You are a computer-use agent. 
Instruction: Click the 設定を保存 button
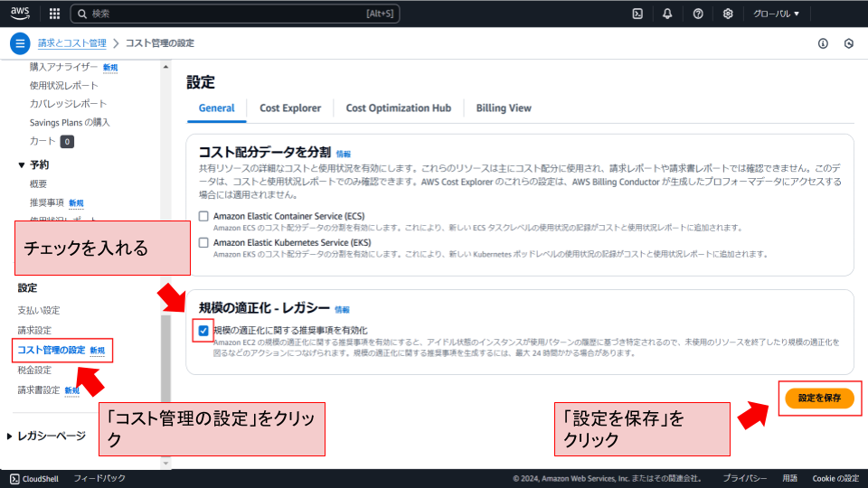tap(819, 398)
